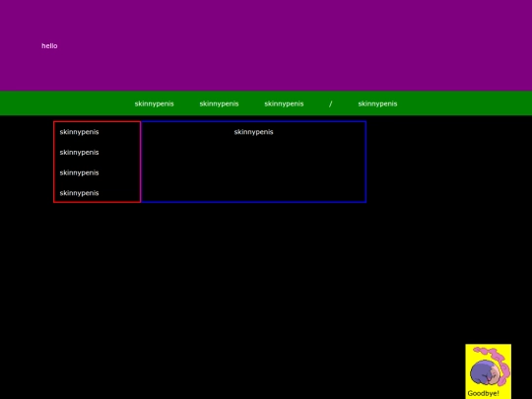532x399 pixels.
Task: Click the "hello" text in the purple header
Action: pyautogui.click(x=49, y=45)
